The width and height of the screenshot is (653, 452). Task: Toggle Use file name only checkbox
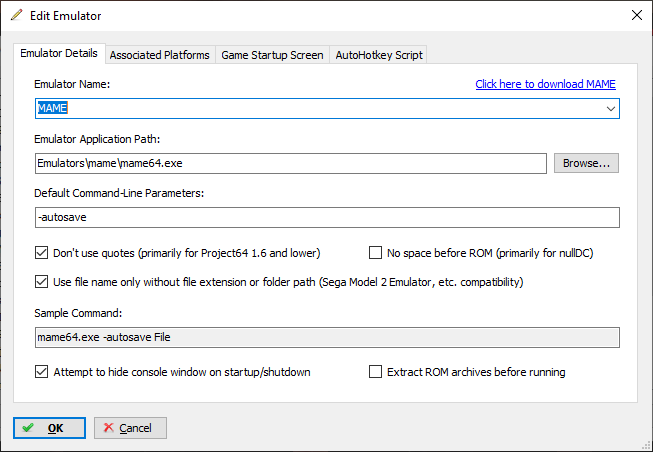pos(41,282)
